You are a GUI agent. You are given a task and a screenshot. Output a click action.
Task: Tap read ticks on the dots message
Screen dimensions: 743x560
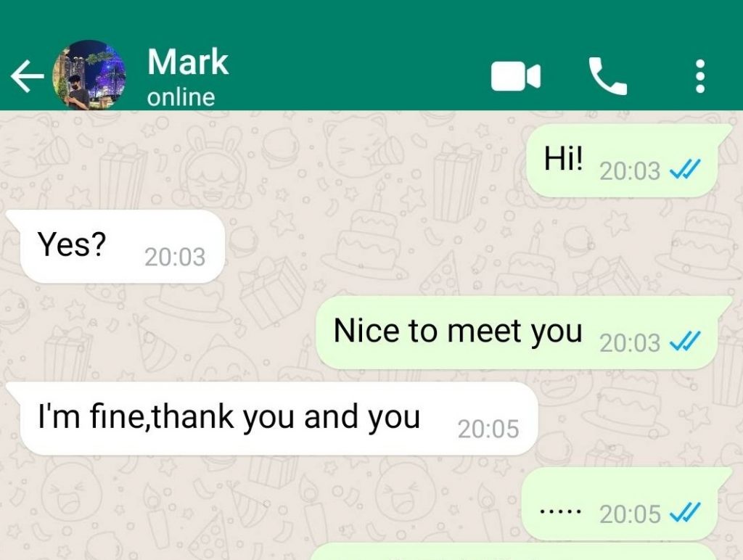(684, 514)
